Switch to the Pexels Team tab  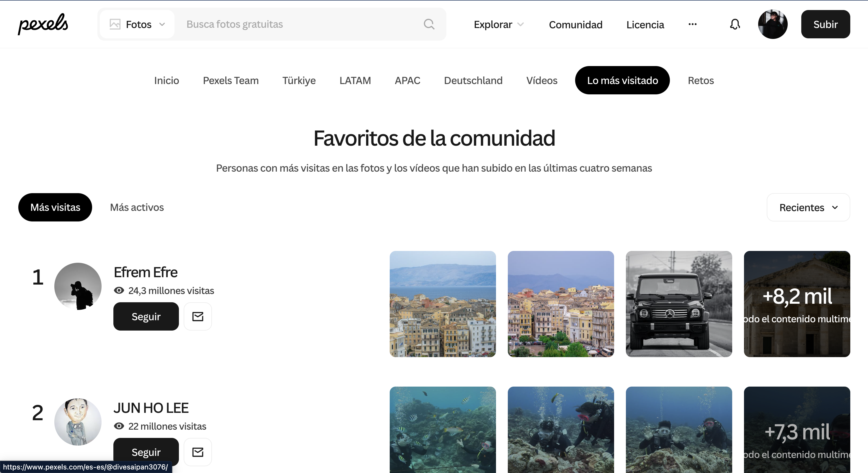coord(231,81)
